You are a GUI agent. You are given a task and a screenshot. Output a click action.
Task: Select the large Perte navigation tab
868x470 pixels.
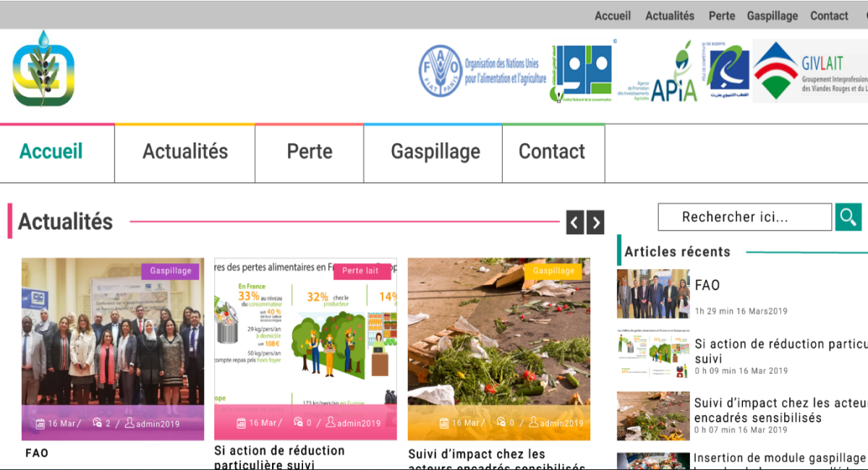click(310, 153)
